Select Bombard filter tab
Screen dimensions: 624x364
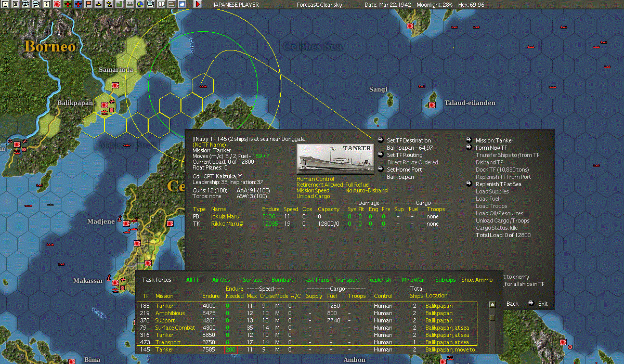click(283, 280)
